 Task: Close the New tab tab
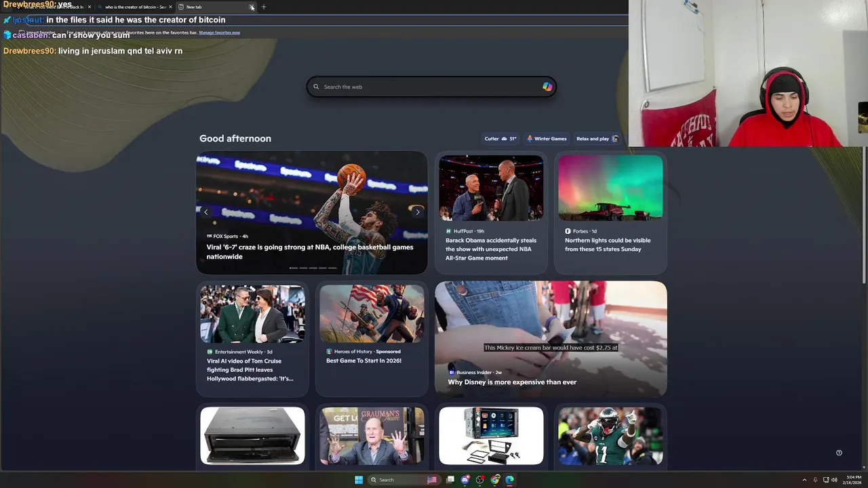tap(252, 7)
